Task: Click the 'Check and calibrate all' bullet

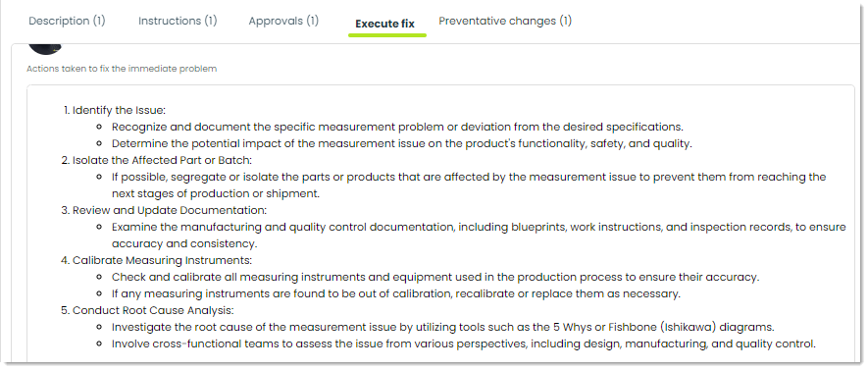Action: coord(435,277)
